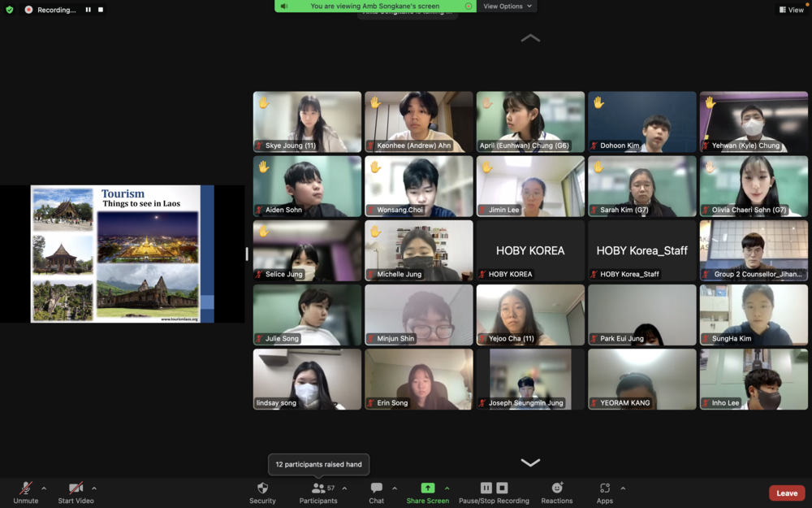Toggle Pause/Stop Recording in the toolbar

point(494,493)
